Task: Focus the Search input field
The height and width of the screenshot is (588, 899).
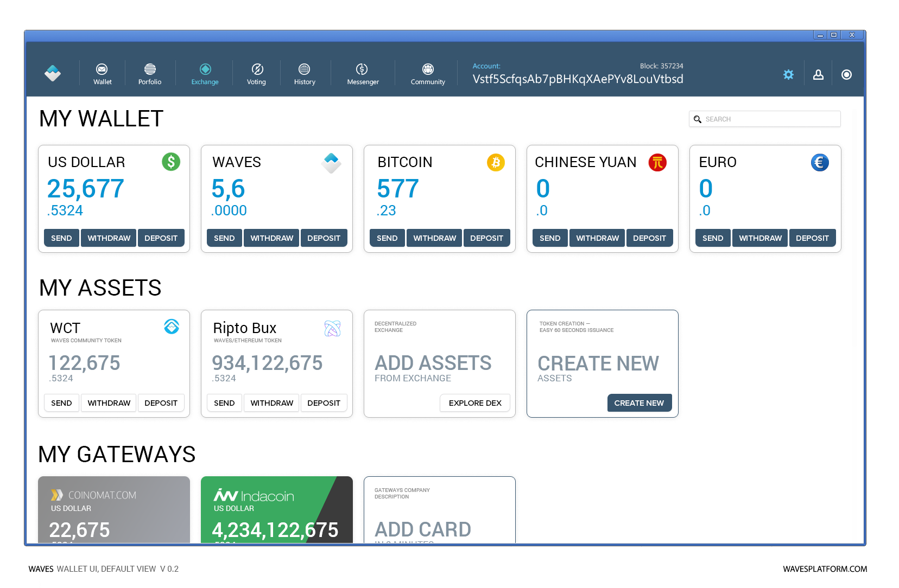Action: (x=764, y=119)
